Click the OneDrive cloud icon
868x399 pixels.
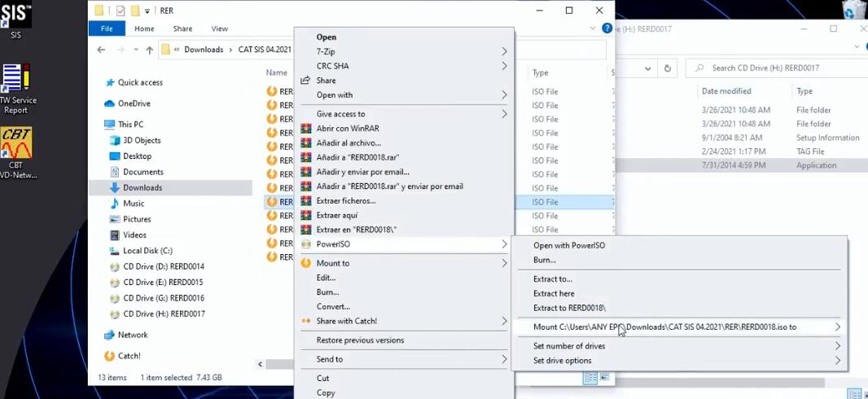(x=110, y=103)
